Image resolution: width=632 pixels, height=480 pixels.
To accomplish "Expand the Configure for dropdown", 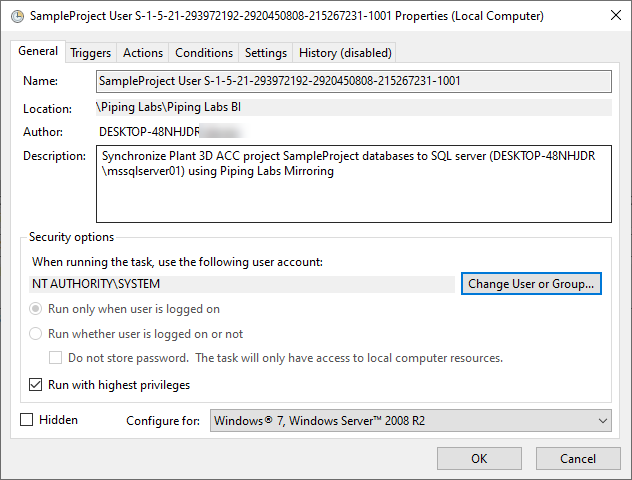I will (410, 421).
